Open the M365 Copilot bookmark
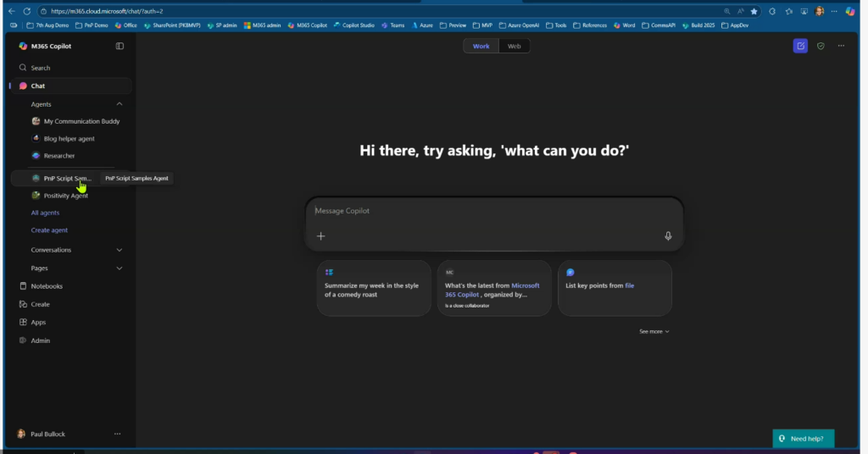This screenshot has width=868, height=454. pos(307,25)
